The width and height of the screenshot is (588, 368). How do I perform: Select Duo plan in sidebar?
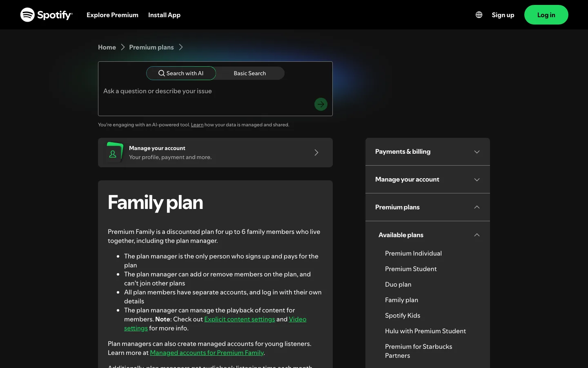398,285
